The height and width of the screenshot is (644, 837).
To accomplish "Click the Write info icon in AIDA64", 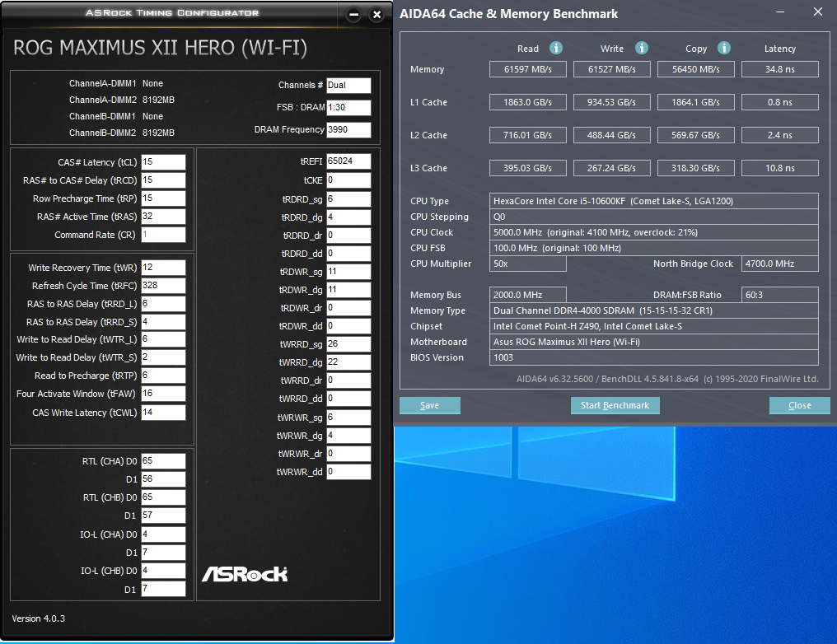I will tap(641, 48).
